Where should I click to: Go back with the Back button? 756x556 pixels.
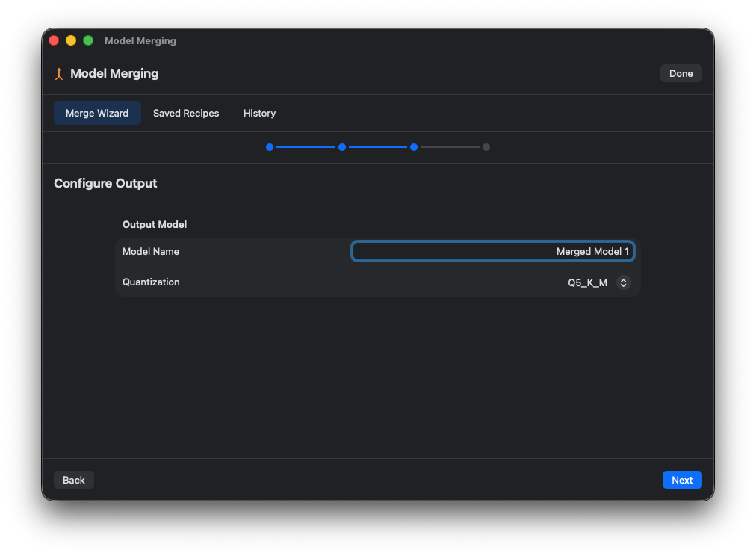[74, 480]
